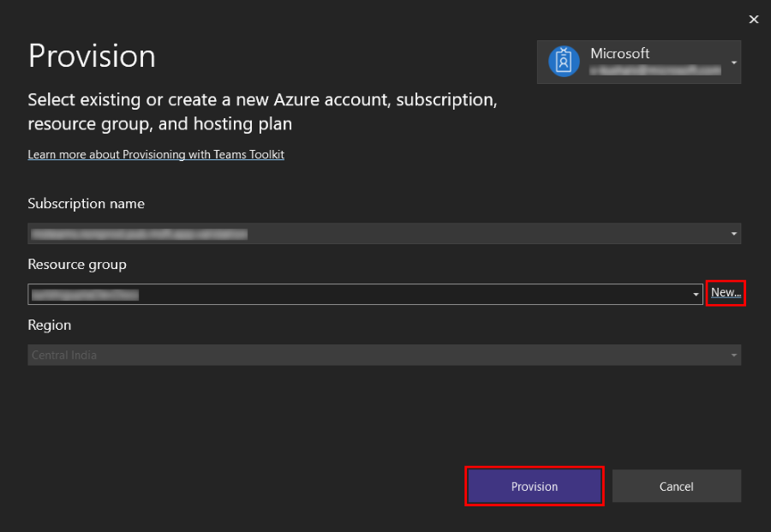Click the Microsoft account avatar icon
The image size is (771, 532).
tap(564, 62)
